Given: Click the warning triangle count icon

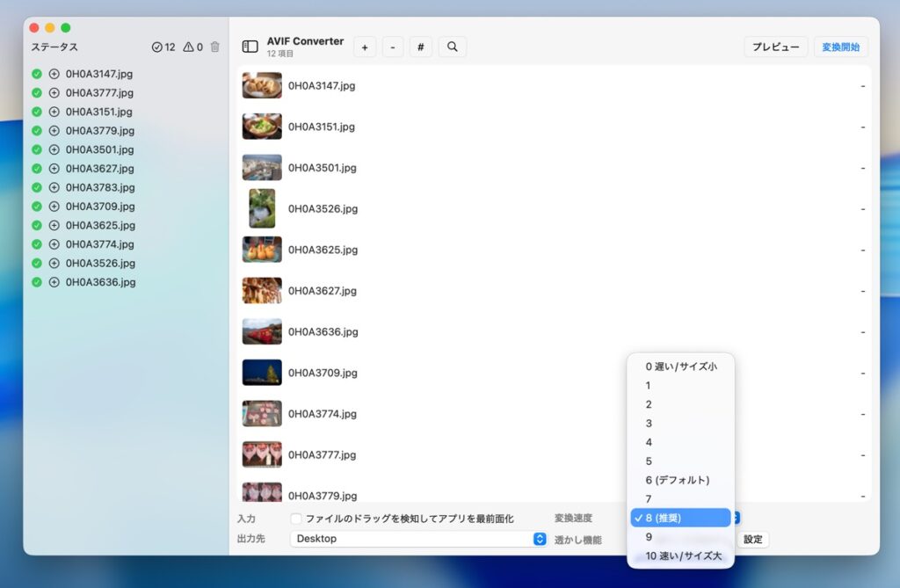Looking at the screenshot, I should [x=188, y=47].
